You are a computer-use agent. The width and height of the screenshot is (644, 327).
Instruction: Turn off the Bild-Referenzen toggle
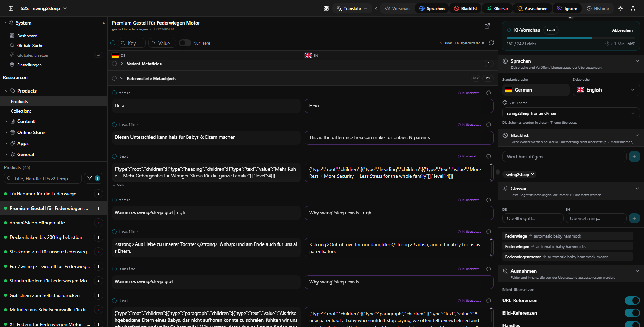point(632,313)
